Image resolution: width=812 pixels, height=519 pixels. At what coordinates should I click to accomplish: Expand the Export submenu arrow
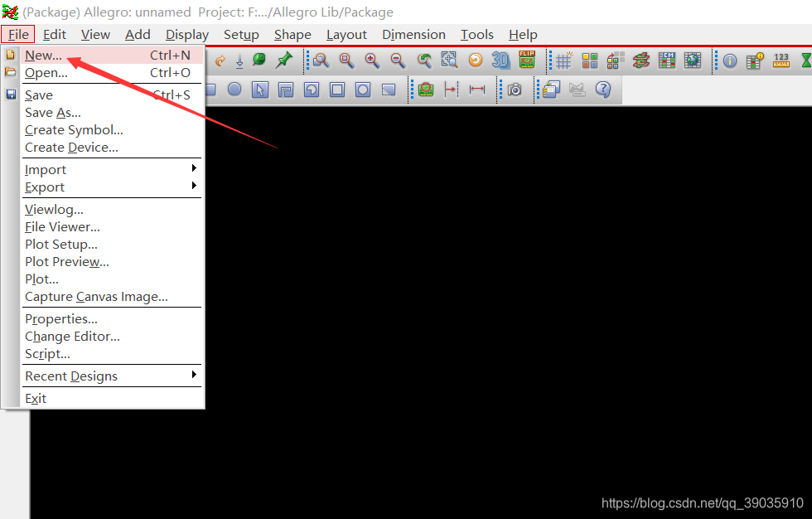194,186
